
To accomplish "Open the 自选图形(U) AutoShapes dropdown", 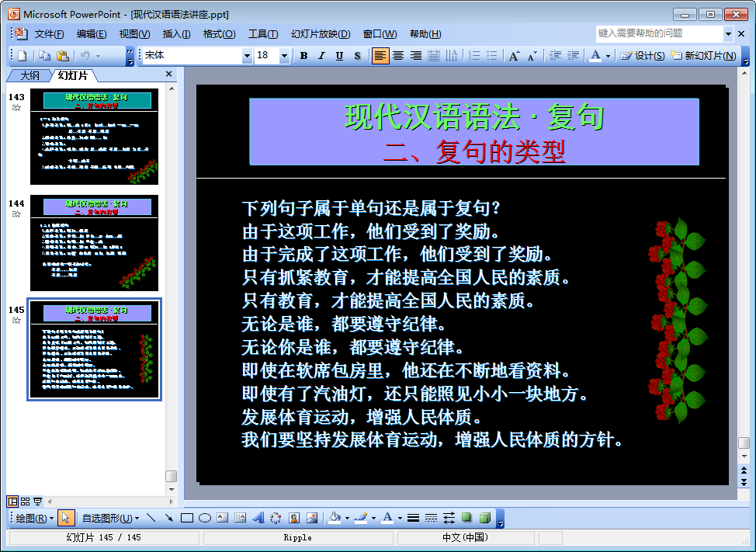I will click(x=110, y=519).
